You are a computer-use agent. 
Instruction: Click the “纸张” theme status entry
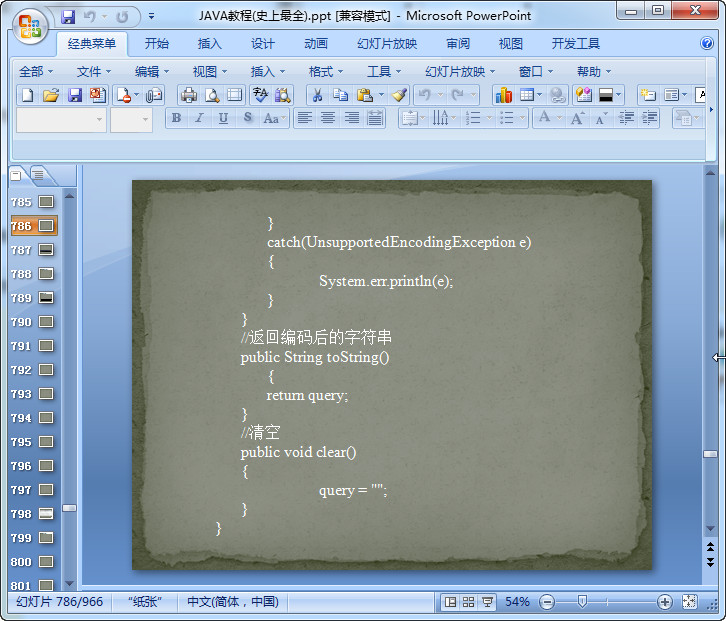(x=144, y=602)
